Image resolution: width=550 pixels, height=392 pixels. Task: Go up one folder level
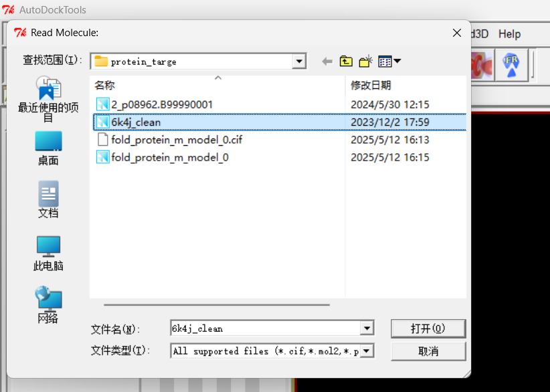pyautogui.click(x=346, y=62)
